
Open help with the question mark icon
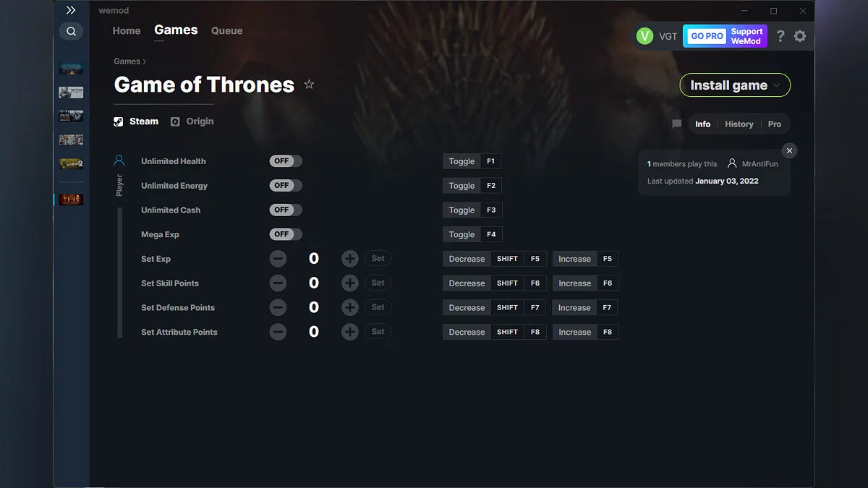pyautogui.click(x=780, y=35)
